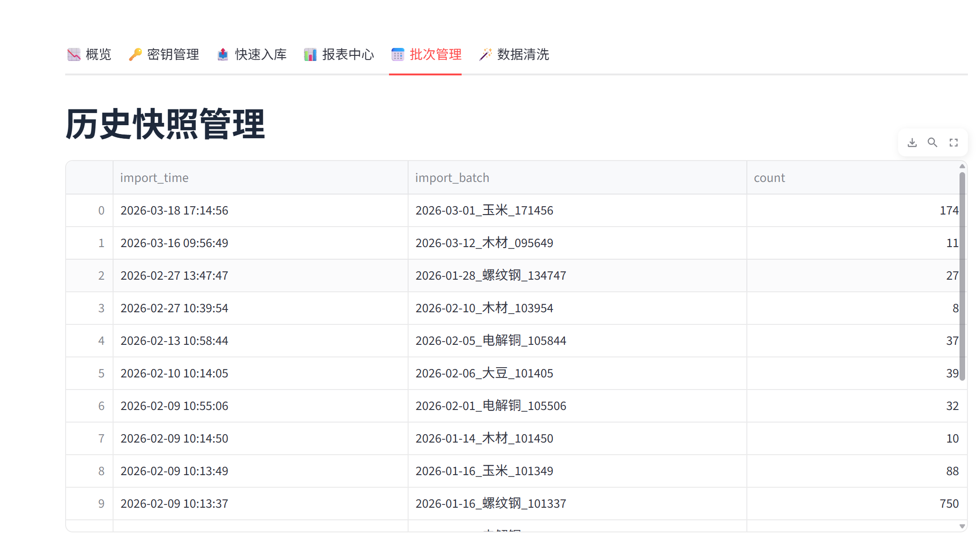Open the 密钥管理 tab
980x551 pixels.
pos(164,54)
